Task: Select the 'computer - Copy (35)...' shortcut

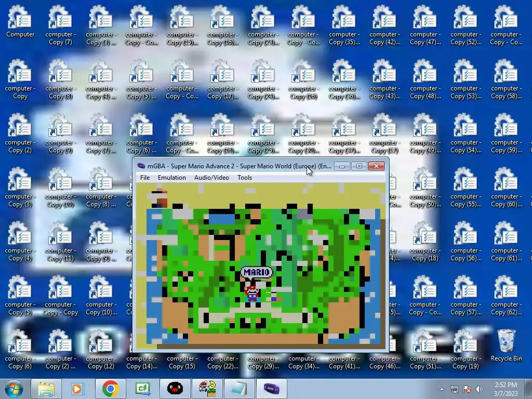Action: click(344, 26)
